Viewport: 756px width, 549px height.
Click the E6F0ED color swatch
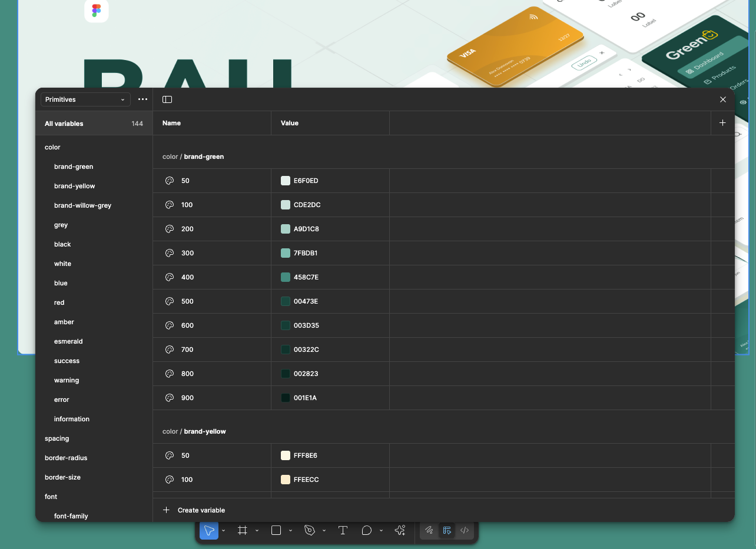(286, 181)
